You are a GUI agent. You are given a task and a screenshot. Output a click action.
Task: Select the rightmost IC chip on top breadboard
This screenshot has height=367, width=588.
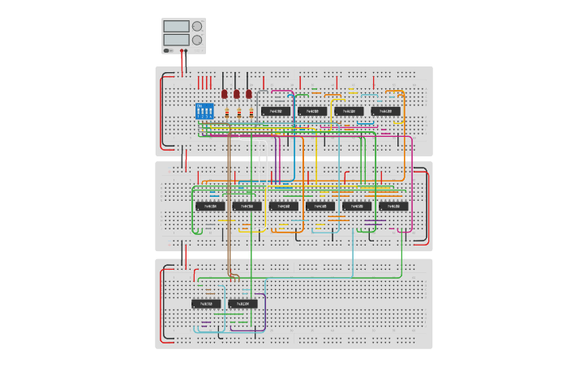(x=385, y=111)
